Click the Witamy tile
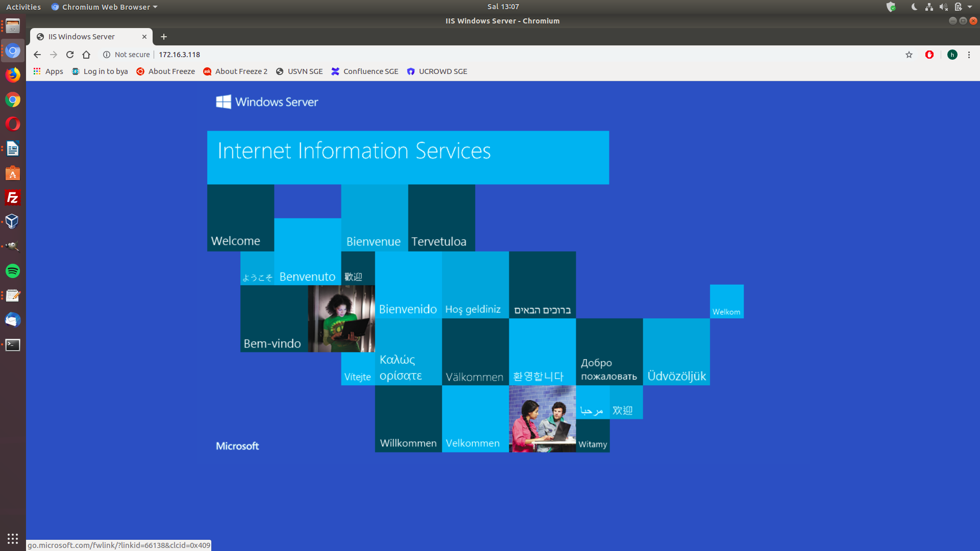This screenshot has height=551, width=980. (x=593, y=436)
